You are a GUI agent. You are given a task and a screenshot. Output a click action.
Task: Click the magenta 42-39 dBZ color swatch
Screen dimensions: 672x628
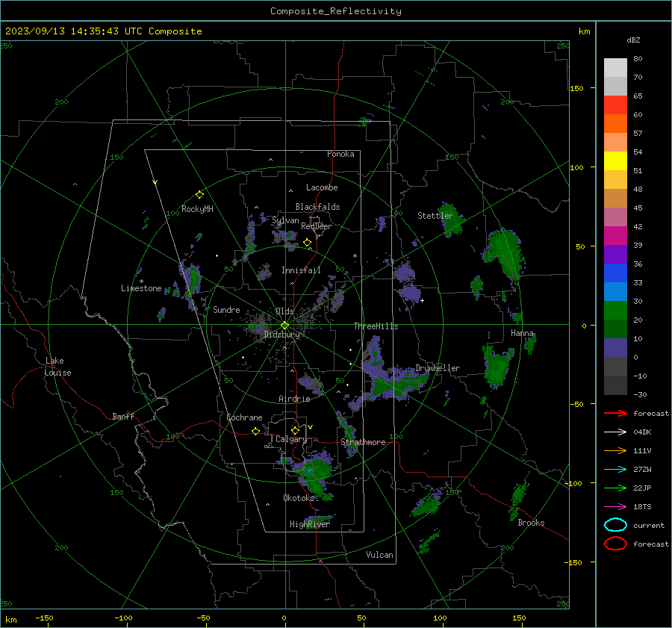point(615,236)
